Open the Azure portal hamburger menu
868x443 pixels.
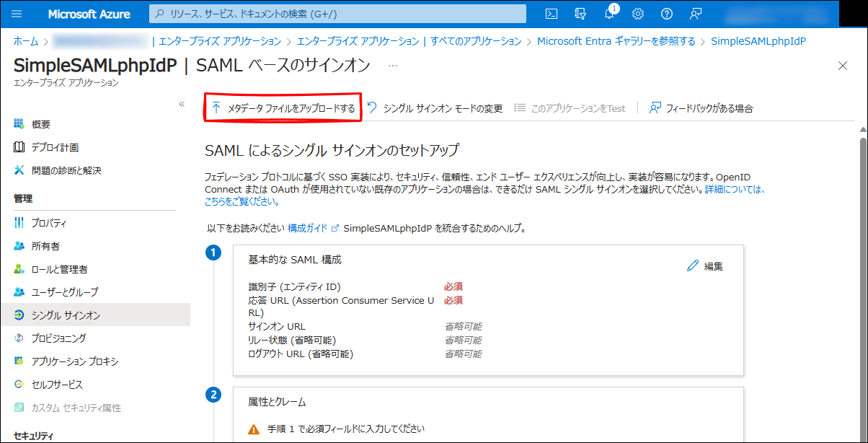pos(17,14)
